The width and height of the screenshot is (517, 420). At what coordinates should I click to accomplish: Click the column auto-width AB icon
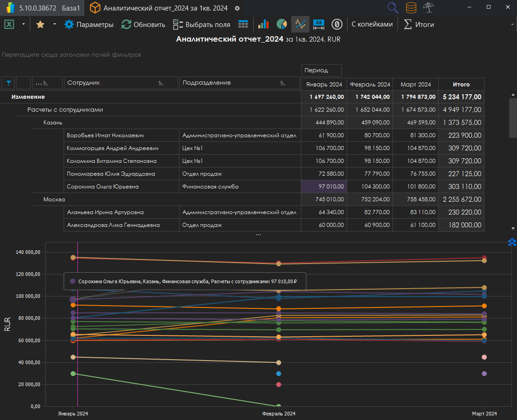318,24
